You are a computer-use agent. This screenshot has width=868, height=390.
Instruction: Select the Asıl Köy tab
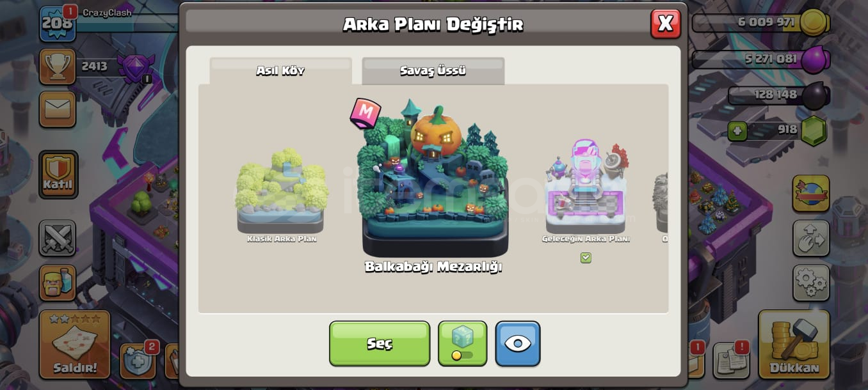click(x=280, y=70)
